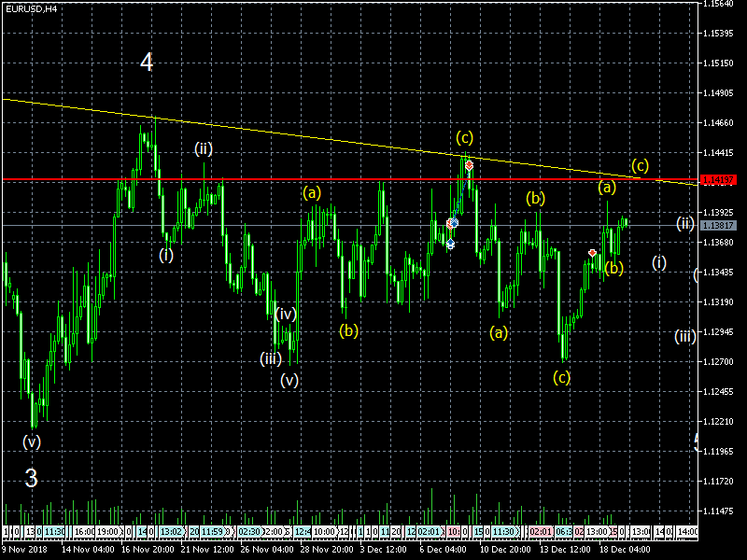Viewport: 747px width, 560px height.
Task: Select the blue buy arrow near 6 Dec
Action: 450,245
